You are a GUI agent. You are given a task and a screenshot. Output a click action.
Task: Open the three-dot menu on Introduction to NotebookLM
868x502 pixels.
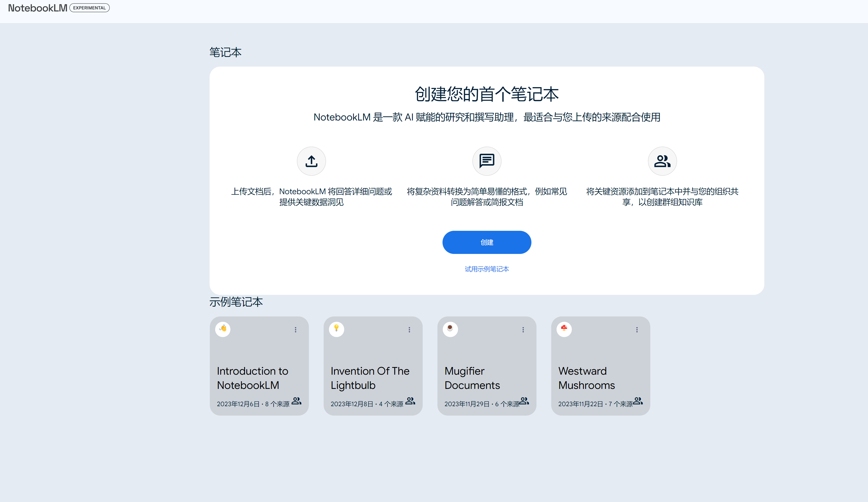(295, 330)
